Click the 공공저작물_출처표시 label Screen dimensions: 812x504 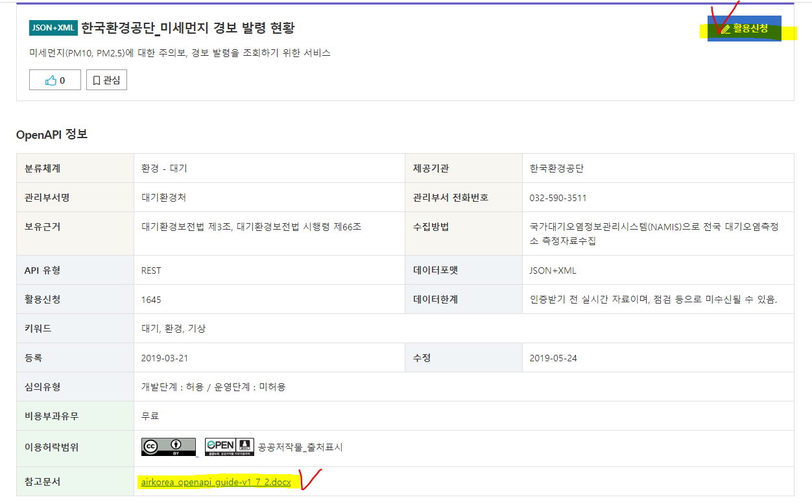pos(300,448)
